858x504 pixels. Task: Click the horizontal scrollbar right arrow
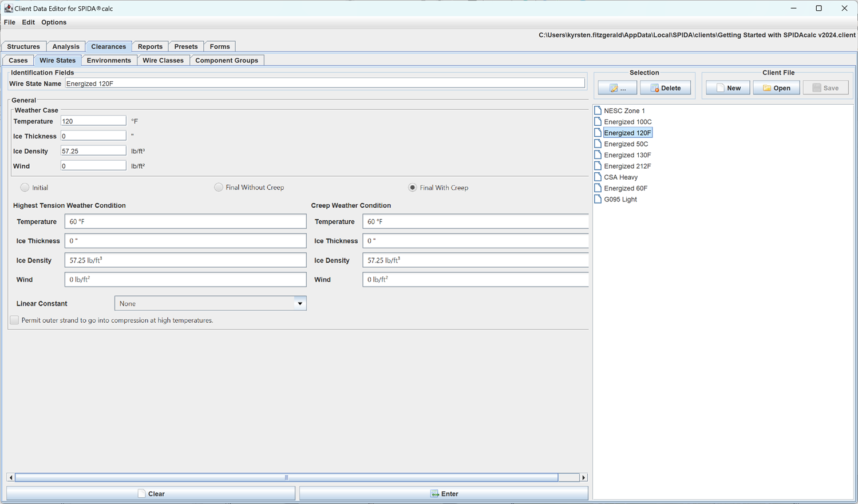pos(583,478)
